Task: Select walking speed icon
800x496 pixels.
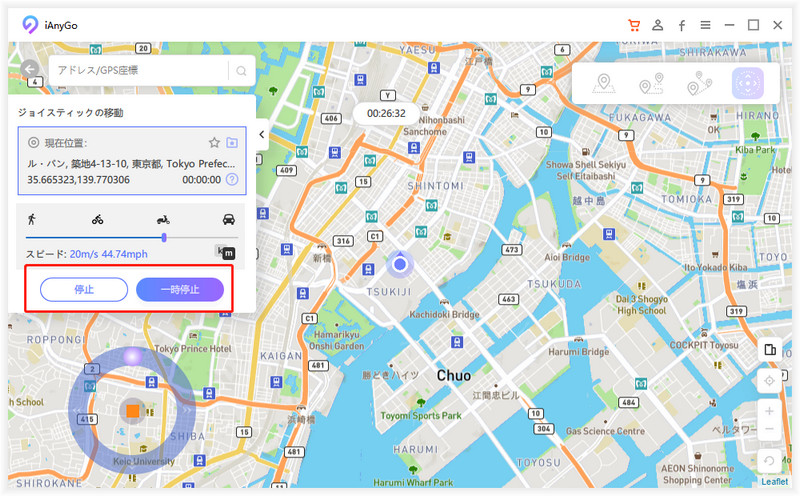Action: click(x=32, y=219)
